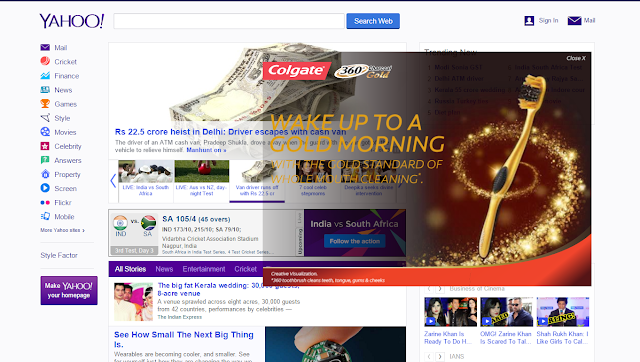Image resolution: width=640 pixels, height=362 pixels.
Task: Click the Kerala wedding story thumbnail
Action: tap(133, 302)
